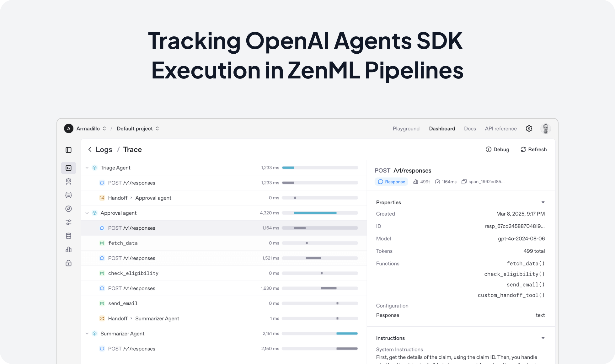The width and height of the screenshot is (615, 364).
Task: Toggle the Debug option
Action: 497,149
